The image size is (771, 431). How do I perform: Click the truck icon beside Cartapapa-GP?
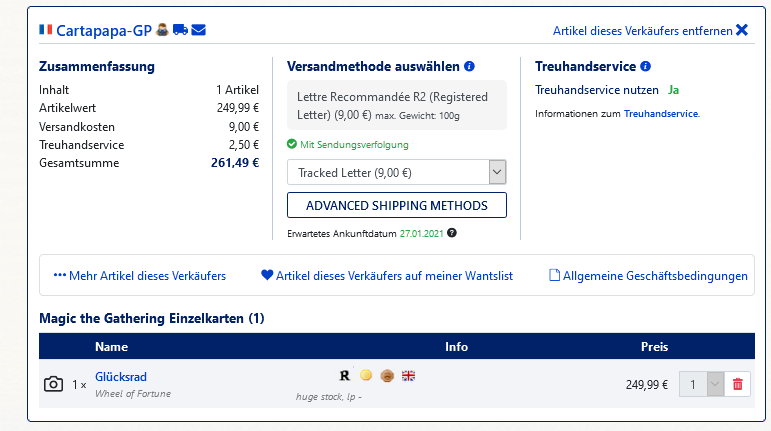tap(180, 30)
